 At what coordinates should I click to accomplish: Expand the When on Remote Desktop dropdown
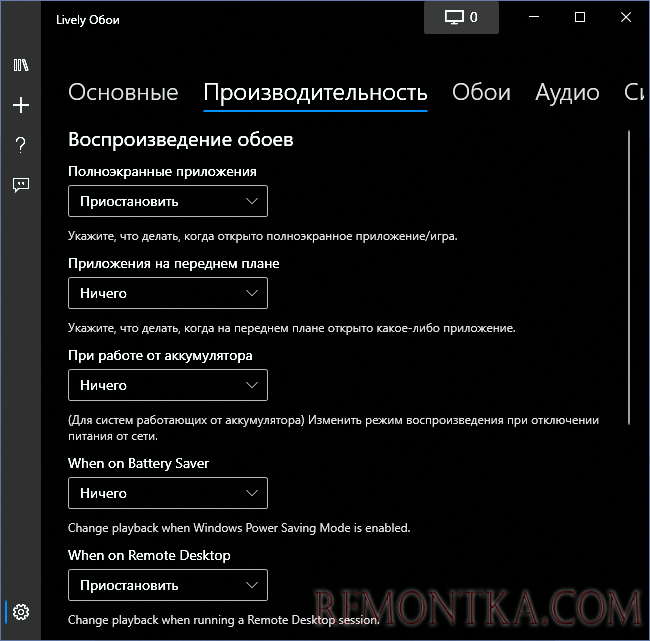pos(168,585)
